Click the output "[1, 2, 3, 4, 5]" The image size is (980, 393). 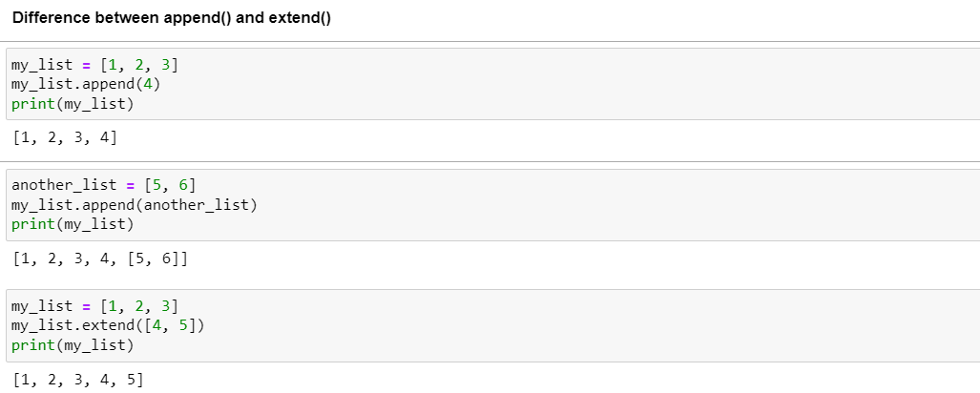[x=77, y=380]
